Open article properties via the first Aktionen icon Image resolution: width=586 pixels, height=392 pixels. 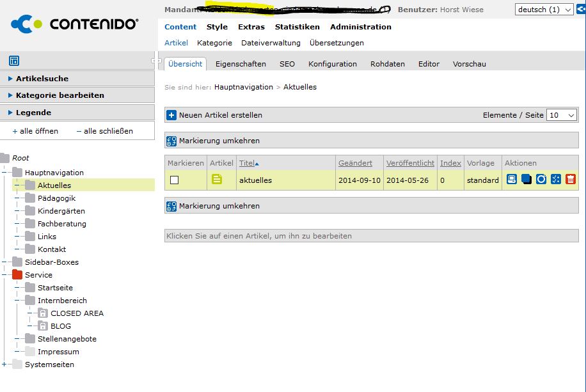click(512, 180)
